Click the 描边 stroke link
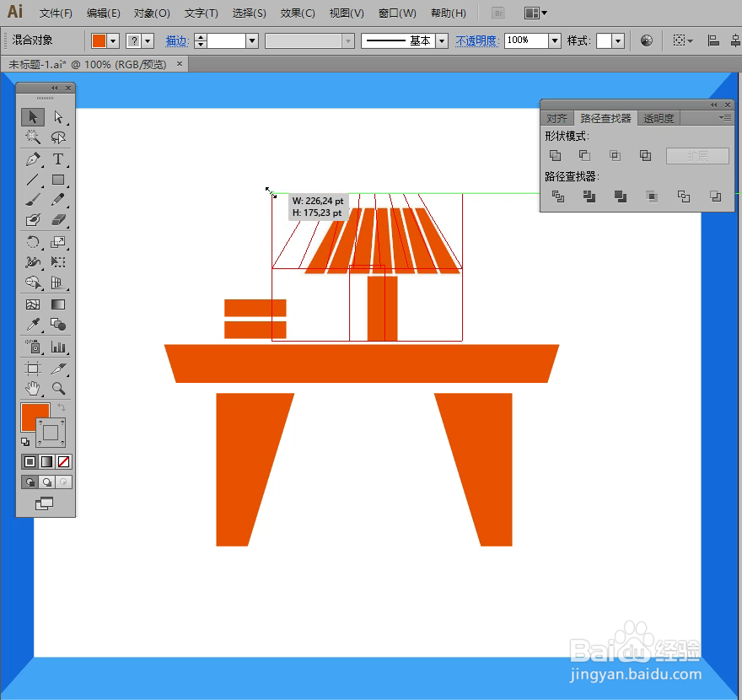 click(x=177, y=40)
